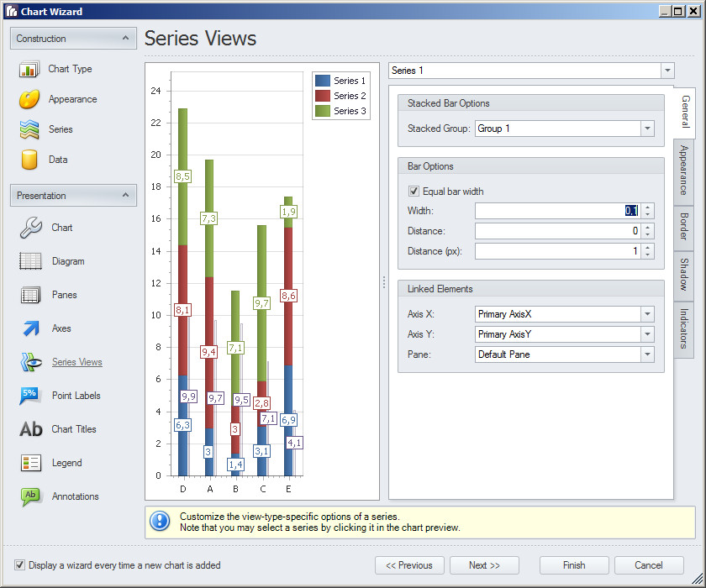Screen dimensions: 706x588
Task: Click the Next >> button
Action: point(484,565)
